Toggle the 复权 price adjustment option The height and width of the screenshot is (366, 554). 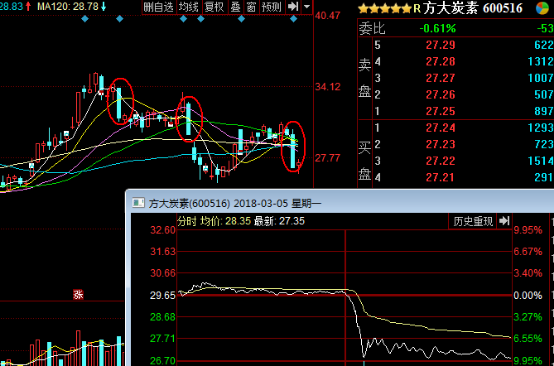(215, 7)
